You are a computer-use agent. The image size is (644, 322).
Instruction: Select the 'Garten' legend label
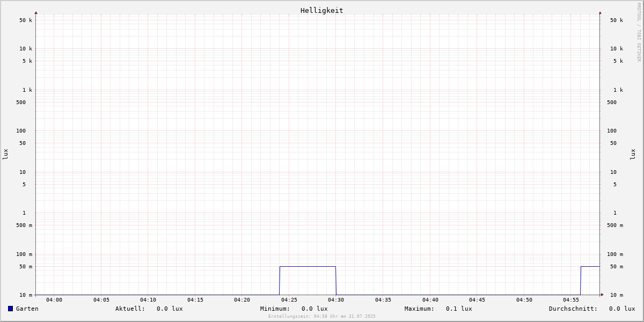27,309
